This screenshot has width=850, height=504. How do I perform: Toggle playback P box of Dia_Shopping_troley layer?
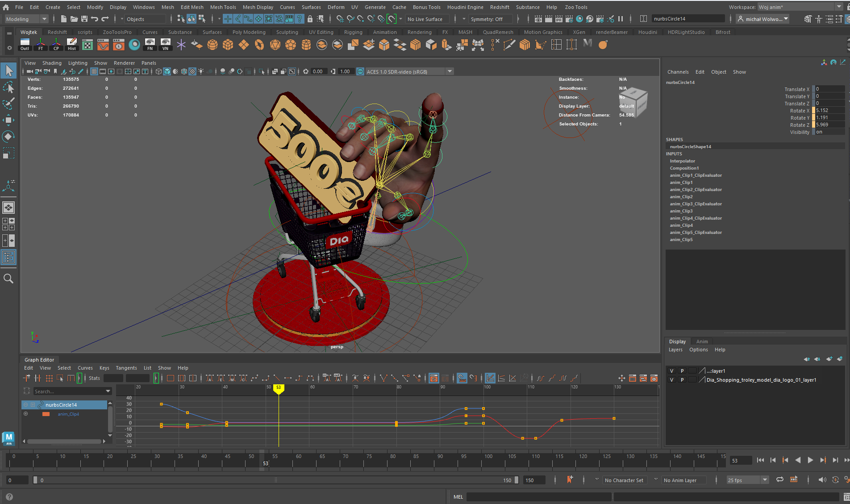pyautogui.click(x=682, y=380)
